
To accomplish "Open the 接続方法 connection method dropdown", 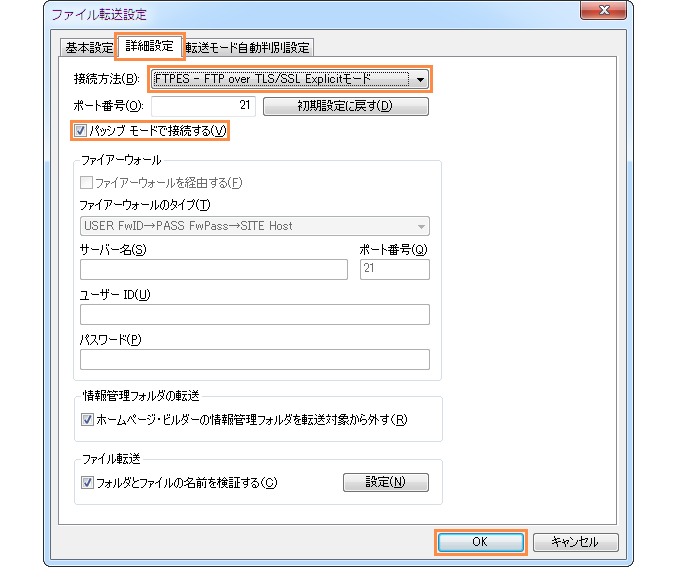I will 290,79.
